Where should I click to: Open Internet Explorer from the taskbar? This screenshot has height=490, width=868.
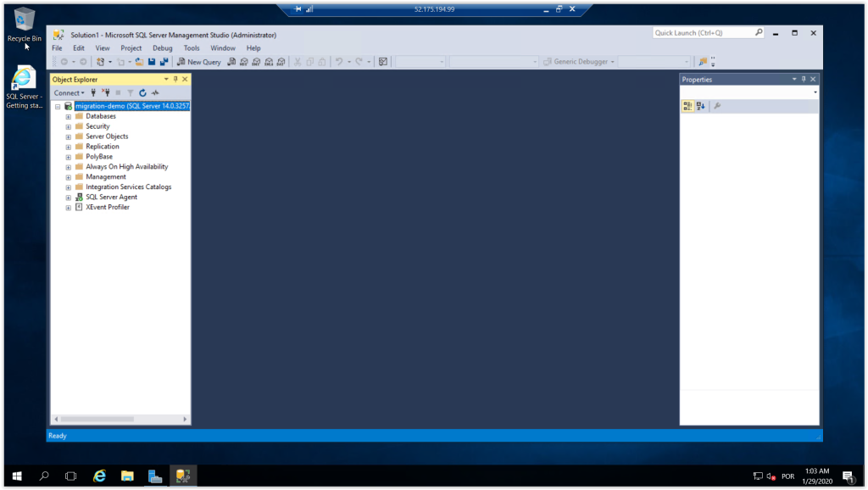click(100, 476)
